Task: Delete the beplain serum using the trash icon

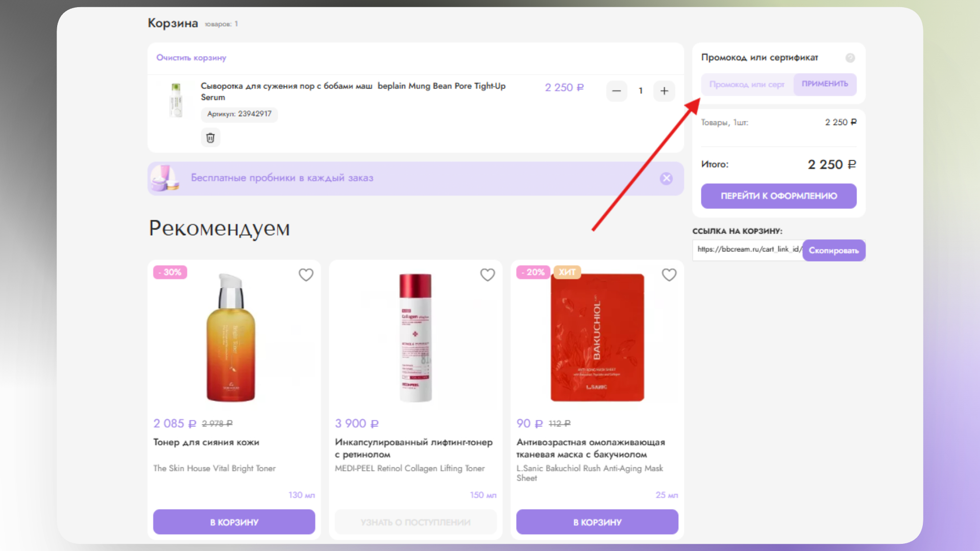Action: pos(210,137)
